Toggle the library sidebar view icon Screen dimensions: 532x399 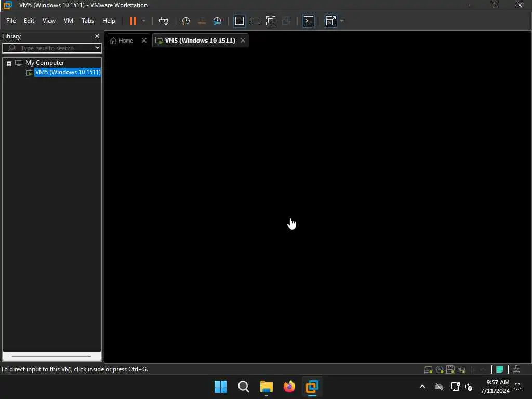point(239,21)
